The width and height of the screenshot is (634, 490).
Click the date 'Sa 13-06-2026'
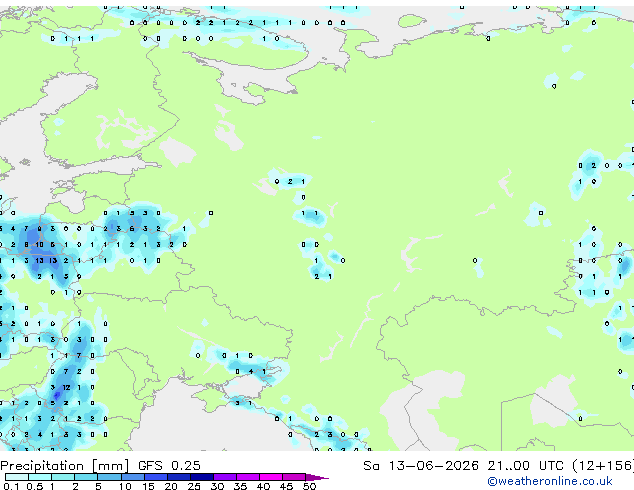click(421, 466)
